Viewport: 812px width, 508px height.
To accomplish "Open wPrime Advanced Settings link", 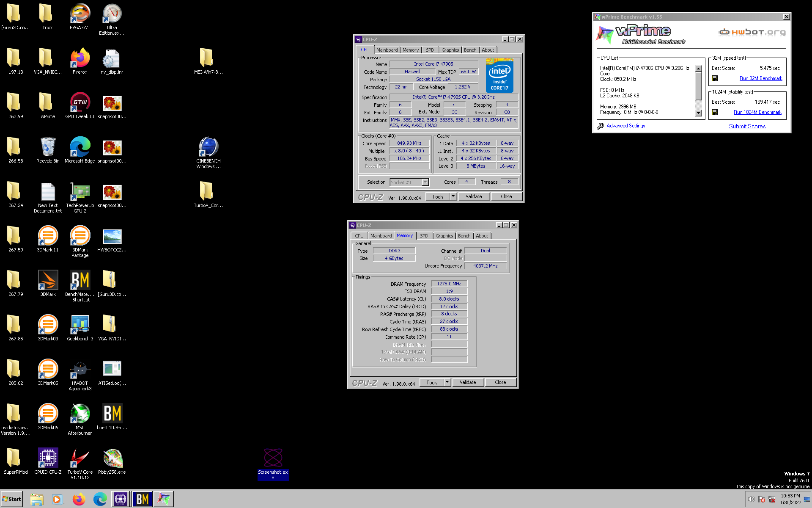I will tap(625, 126).
